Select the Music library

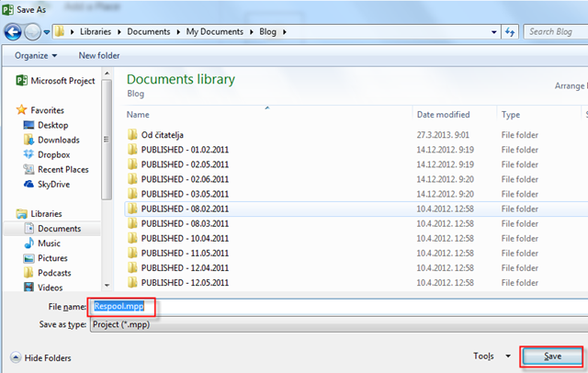pos(49,243)
